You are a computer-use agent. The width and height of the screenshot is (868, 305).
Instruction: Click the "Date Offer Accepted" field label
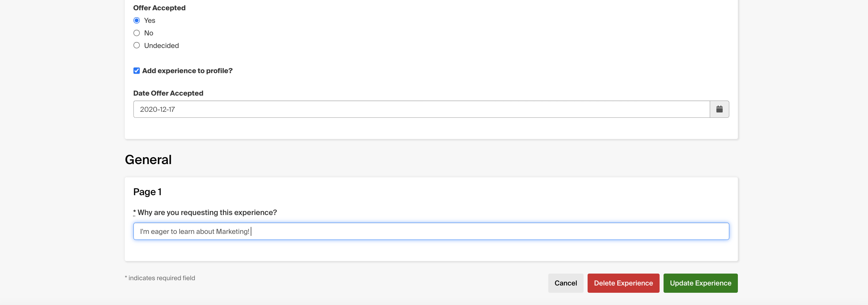(168, 94)
